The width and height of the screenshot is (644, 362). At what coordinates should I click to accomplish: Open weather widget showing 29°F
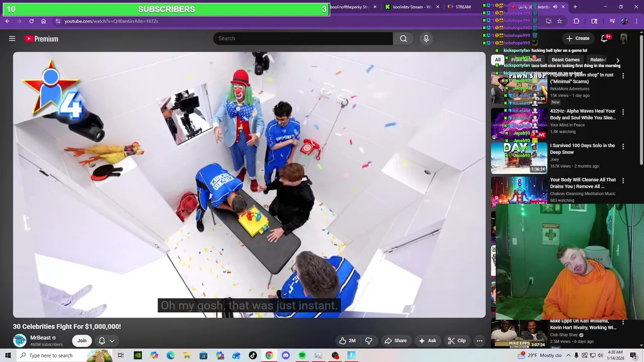pyautogui.click(x=541, y=355)
